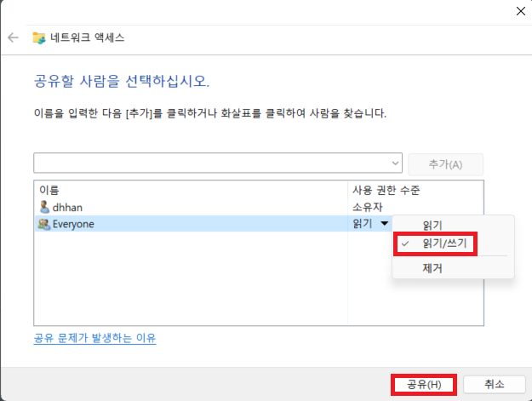Click the back arrow icon
The width and height of the screenshot is (532, 401).
pyautogui.click(x=13, y=37)
